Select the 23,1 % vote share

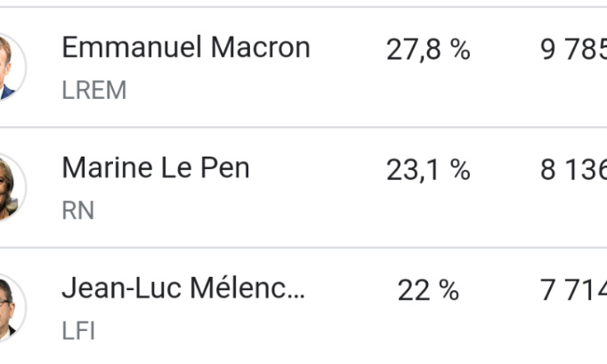427,170
